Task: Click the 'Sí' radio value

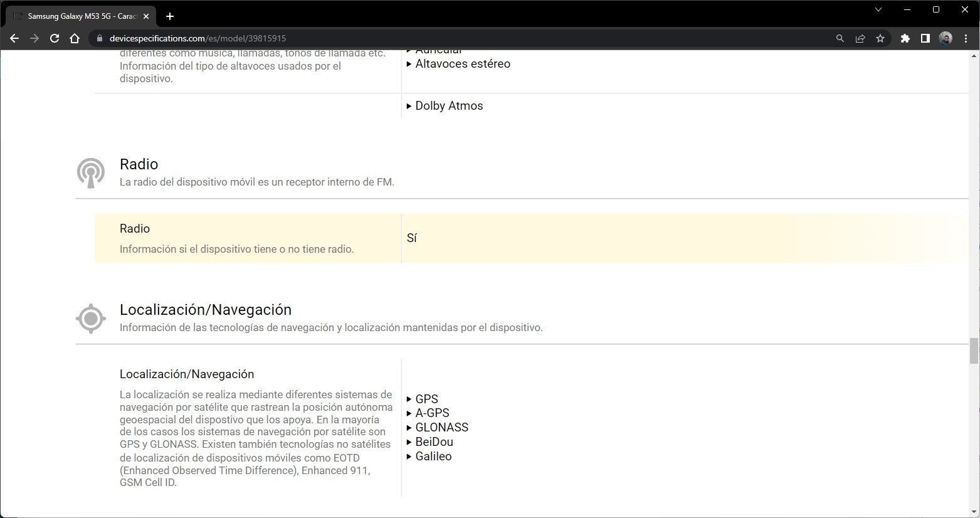Action: 412,238
